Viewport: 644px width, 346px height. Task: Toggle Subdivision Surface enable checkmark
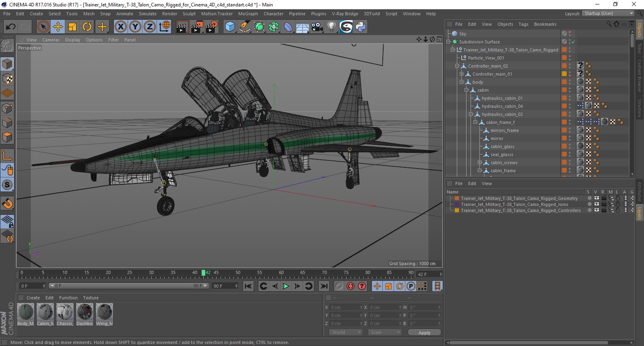573,42
